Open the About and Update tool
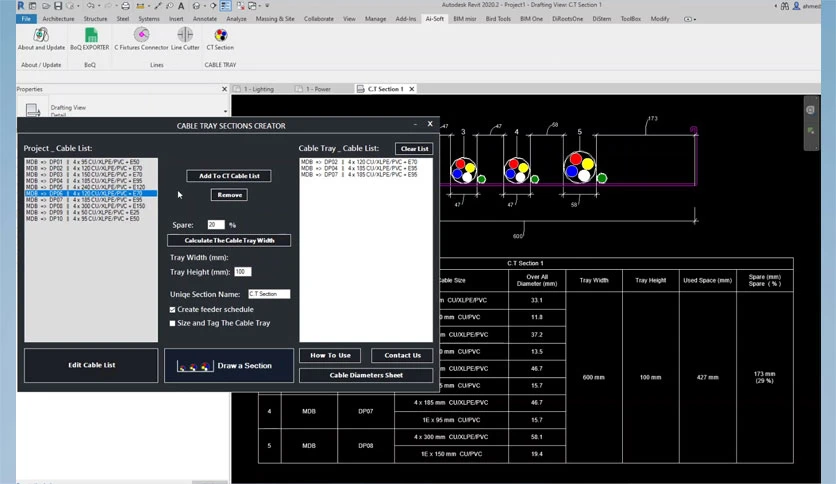The height and width of the screenshot is (484, 836). click(41, 39)
